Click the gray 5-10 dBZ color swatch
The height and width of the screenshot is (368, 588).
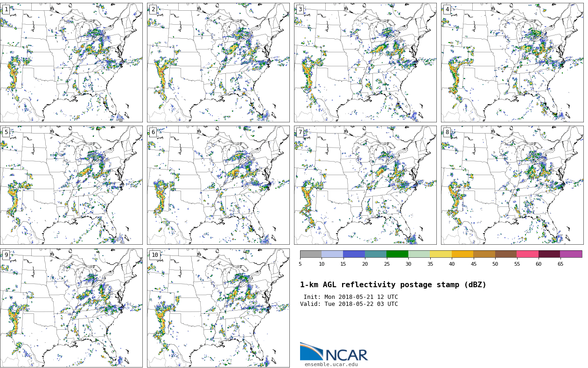[311, 254]
